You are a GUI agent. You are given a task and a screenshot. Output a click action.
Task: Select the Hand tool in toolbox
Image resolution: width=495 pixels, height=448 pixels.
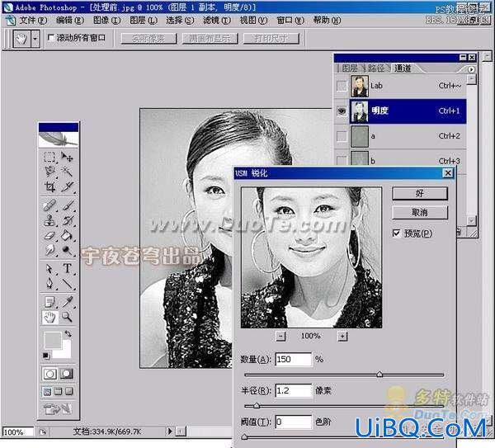[49, 317]
